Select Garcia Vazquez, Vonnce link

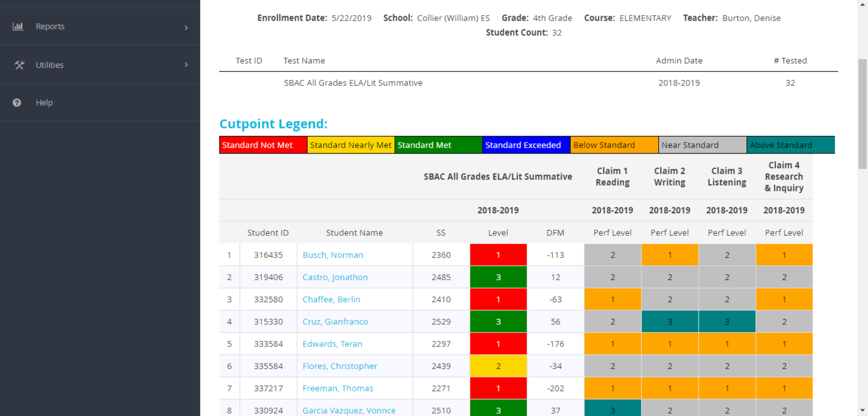click(349, 410)
